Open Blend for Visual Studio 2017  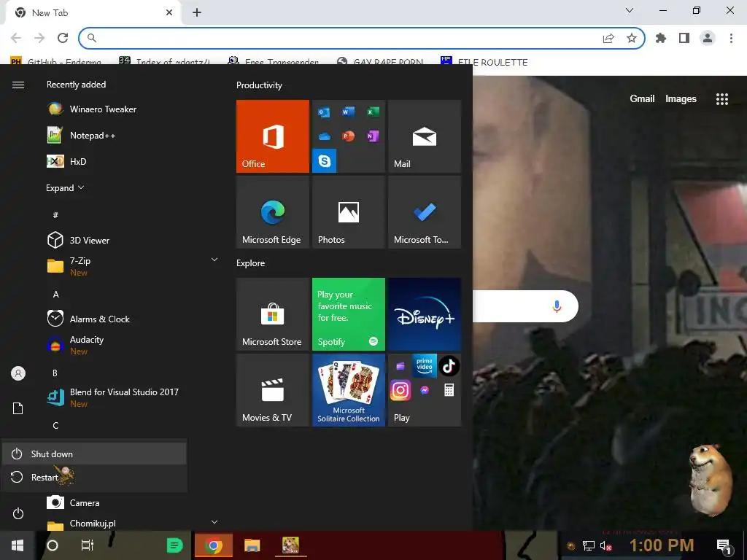[x=133, y=397]
